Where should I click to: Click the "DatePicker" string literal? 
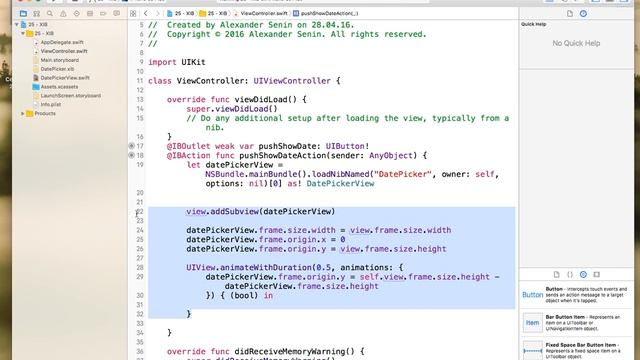click(403, 174)
